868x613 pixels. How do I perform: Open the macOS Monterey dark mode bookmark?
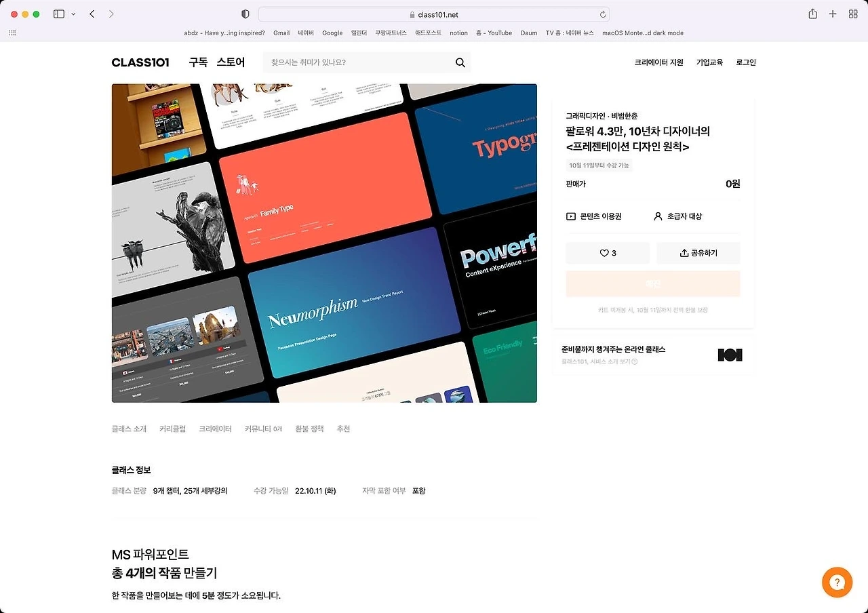[x=643, y=33]
